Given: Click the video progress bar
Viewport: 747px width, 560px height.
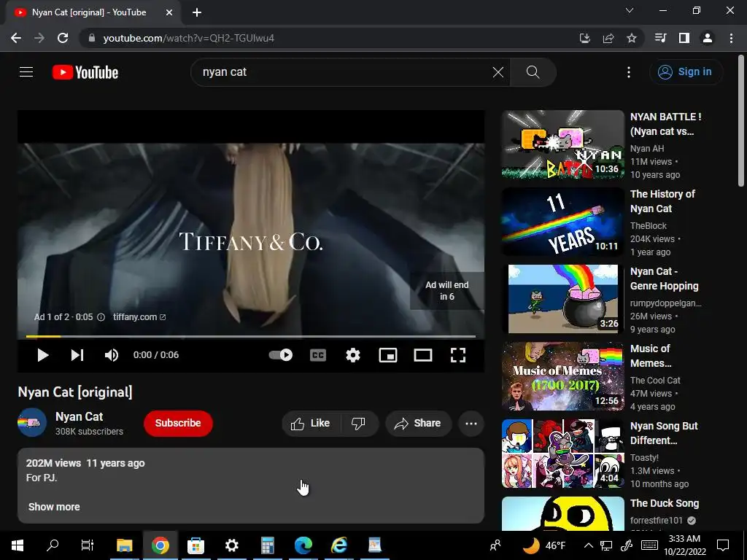Looking at the screenshot, I should (x=251, y=336).
